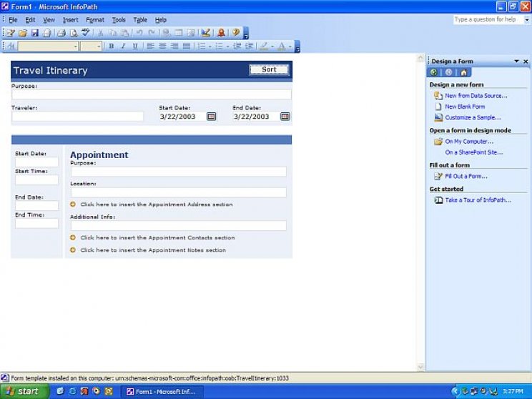Click Form1 - Microsoft InfoPath taskbar button
Screen dimensions: 532x399
163,392
